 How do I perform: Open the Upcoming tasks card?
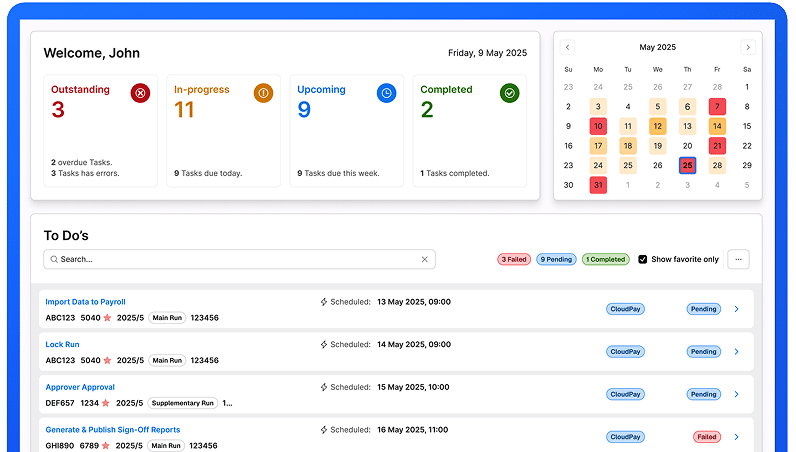(347, 131)
